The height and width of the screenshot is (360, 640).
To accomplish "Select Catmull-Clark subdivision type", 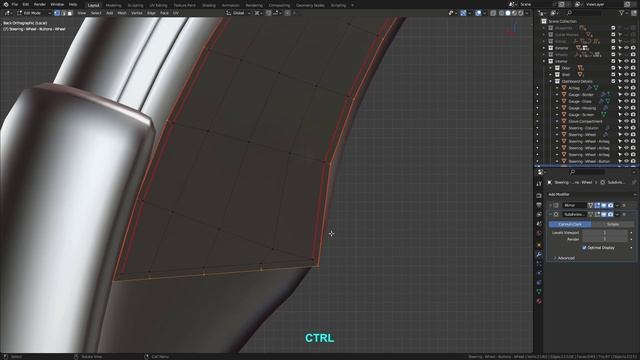I will coord(570,224).
